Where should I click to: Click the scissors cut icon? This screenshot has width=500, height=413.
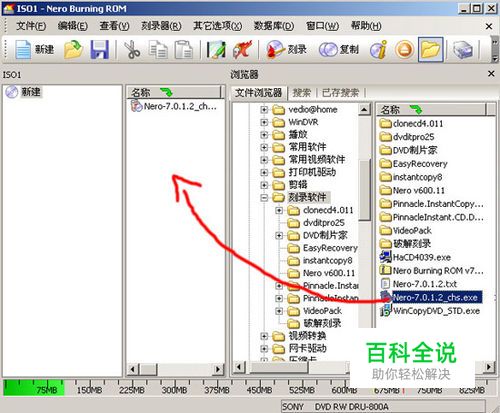(x=132, y=50)
